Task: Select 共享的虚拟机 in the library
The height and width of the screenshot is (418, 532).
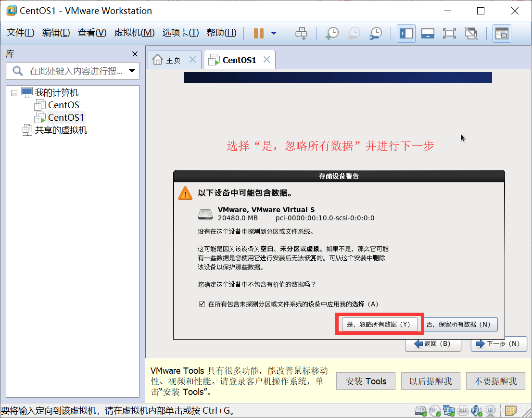Action: coord(61,130)
